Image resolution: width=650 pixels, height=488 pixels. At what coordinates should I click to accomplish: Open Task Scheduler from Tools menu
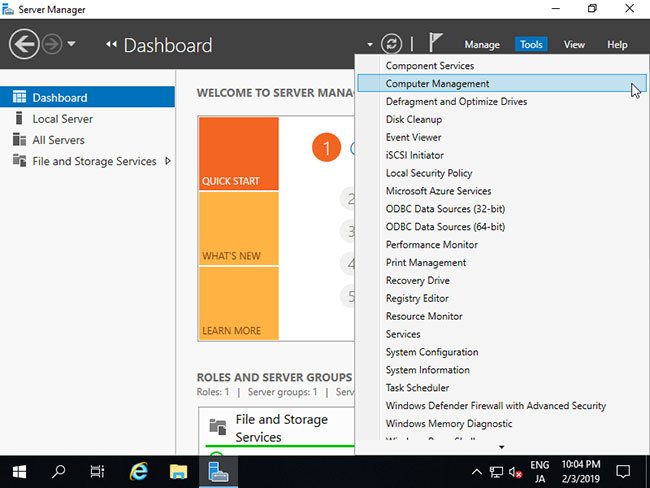[502, 388]
